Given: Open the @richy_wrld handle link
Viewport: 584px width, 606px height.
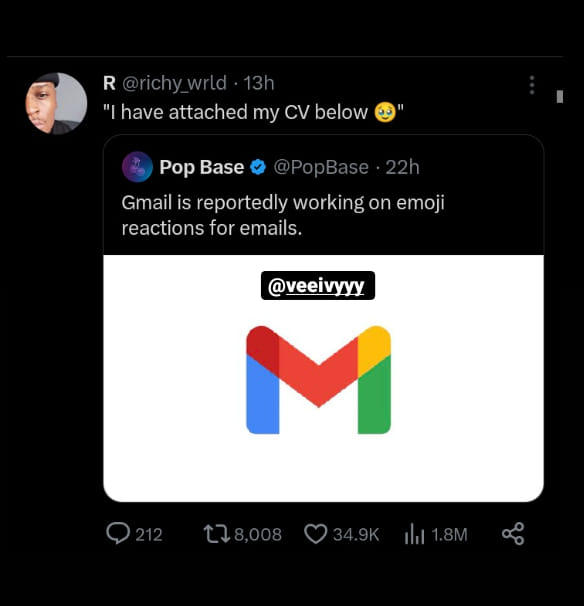Looking at the screenshot, I should (174, 83).
